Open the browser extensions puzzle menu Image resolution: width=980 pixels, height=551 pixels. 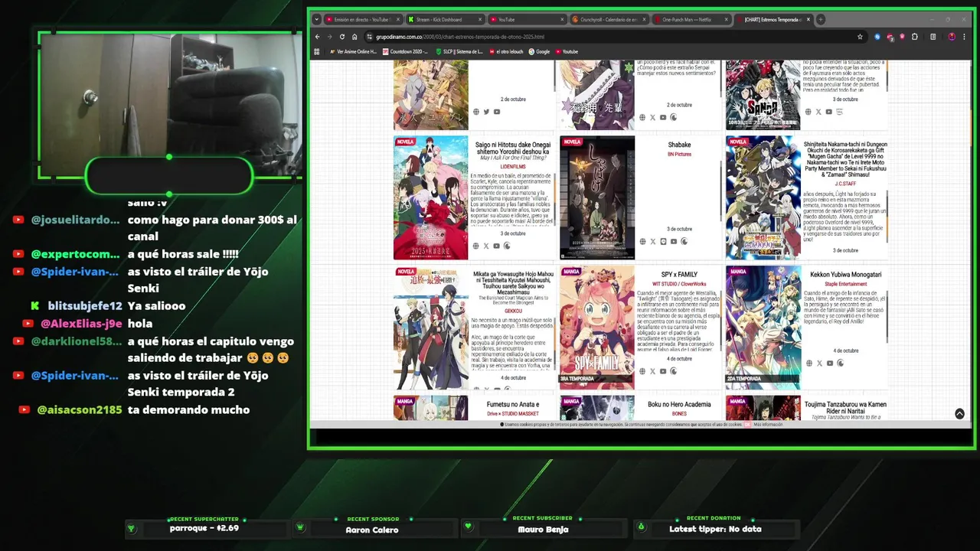(x=915, y=37)
